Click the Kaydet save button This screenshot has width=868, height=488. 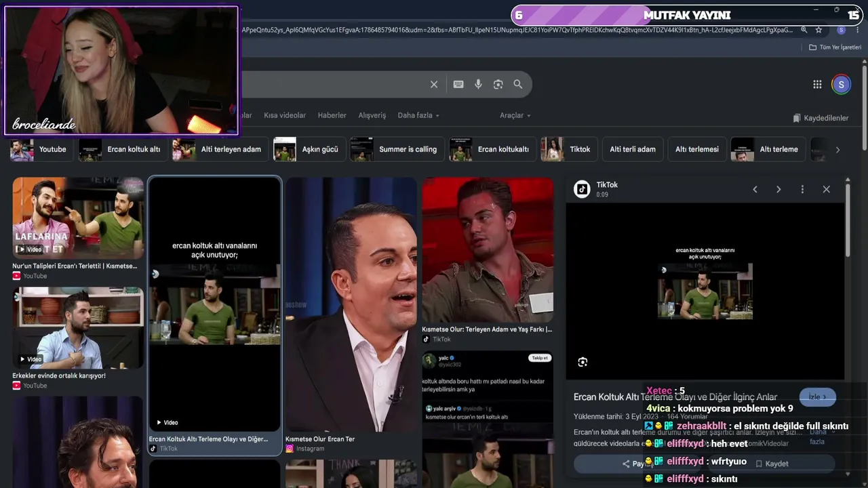[x=772, y=464]
